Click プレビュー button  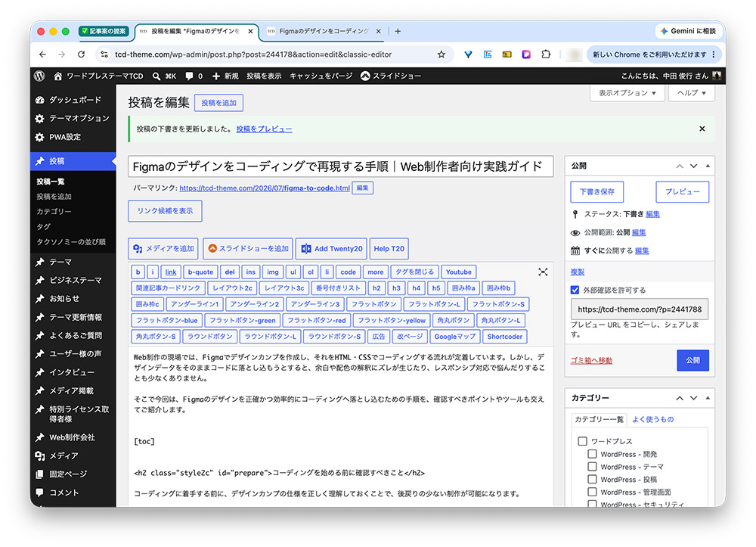click(x=682, y=191)
